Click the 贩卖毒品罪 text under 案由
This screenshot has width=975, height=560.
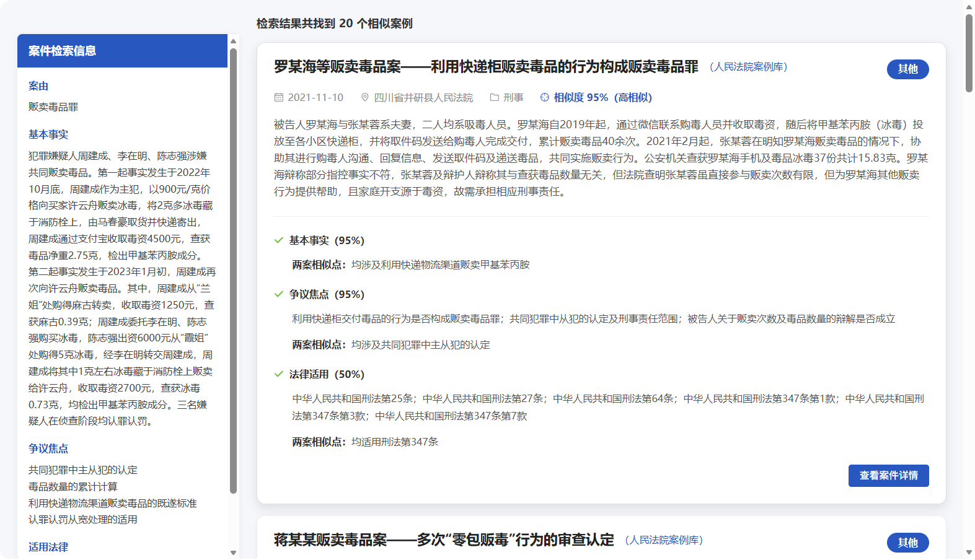coord(53,107)
